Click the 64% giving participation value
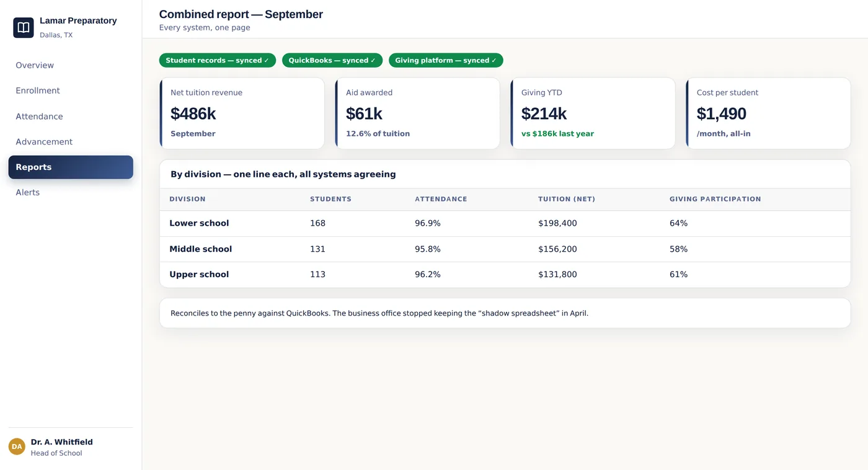The image size is (868, 470). (678, 223)
